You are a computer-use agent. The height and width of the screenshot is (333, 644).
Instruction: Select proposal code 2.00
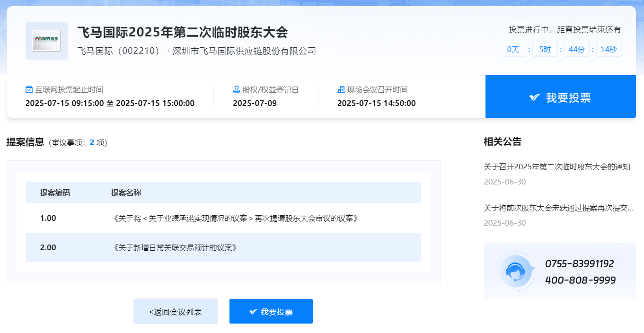click(48, 247)
